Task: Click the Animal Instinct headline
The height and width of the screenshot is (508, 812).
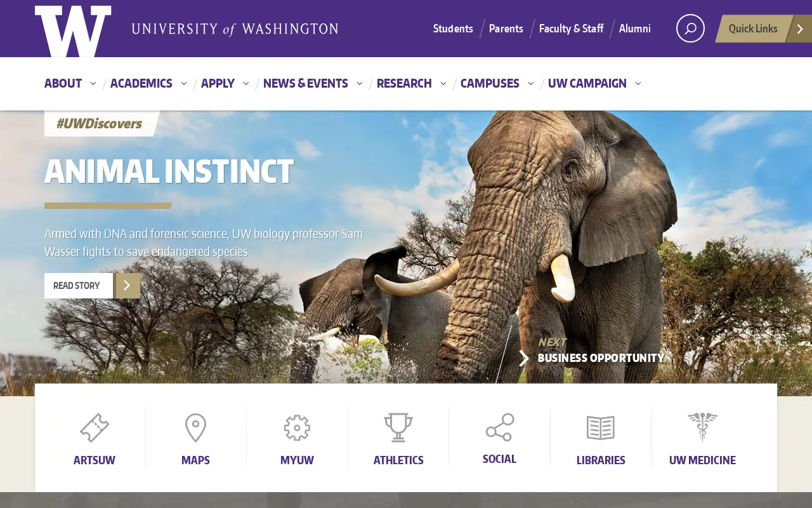Action: [x=169, y=171]
